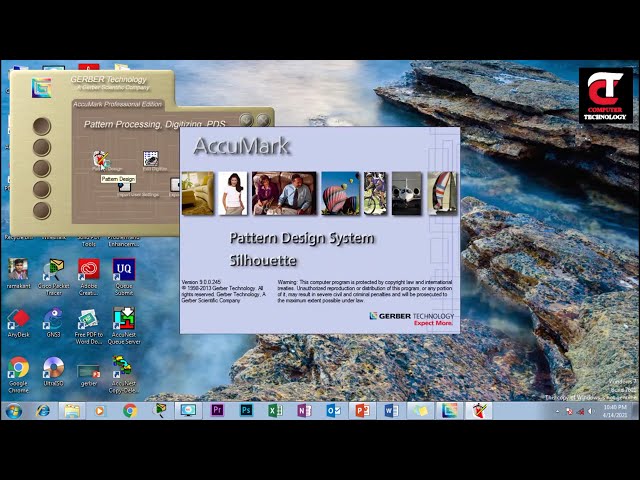This screenshot has height=480, width=640.
Task: Open the Windows Start menu
Action: (x=13, y=410)
